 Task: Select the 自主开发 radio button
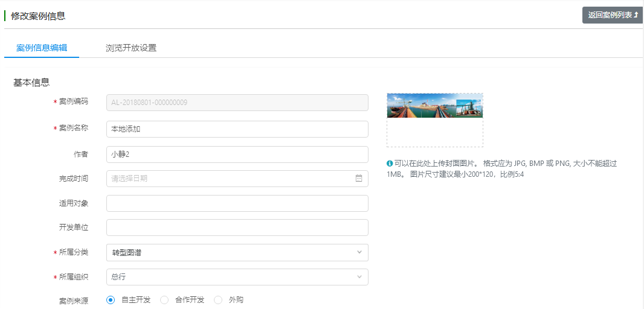(x=111, y=300)
